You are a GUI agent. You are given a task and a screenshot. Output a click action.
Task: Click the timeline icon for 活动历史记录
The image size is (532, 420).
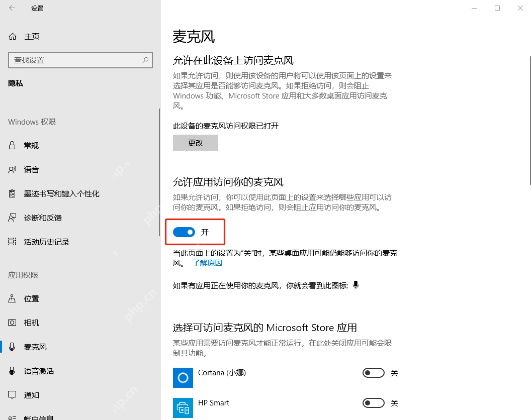[12, 242]
